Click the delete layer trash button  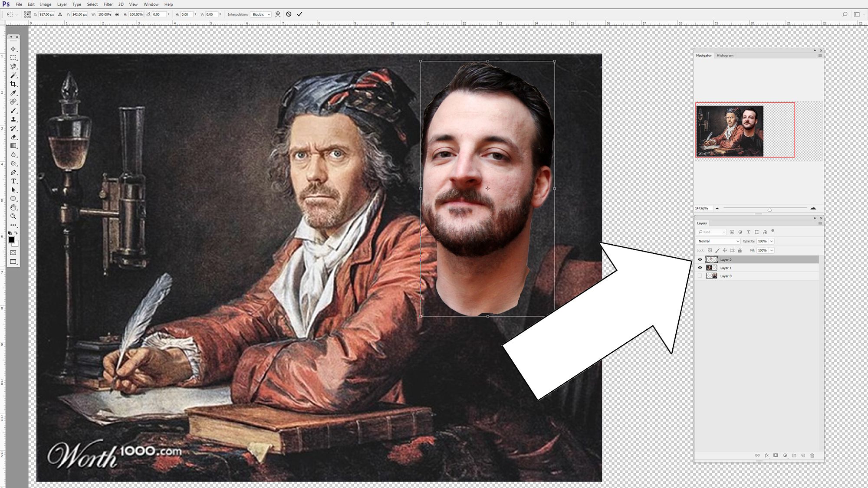click(812, 455)
